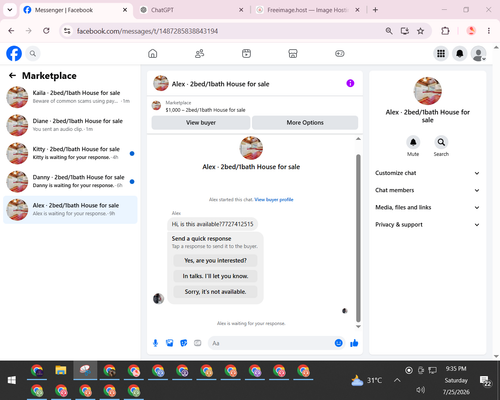Click the chat vertical scrollbar thumb
This screenshot has height=400, width=500.
click(358, 238)
